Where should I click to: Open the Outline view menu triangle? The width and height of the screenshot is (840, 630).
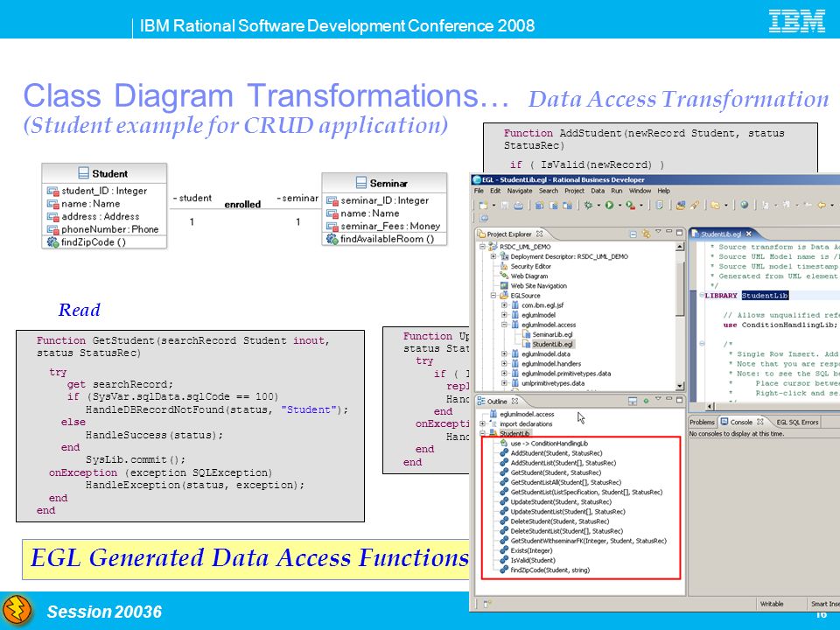[658, 400]
